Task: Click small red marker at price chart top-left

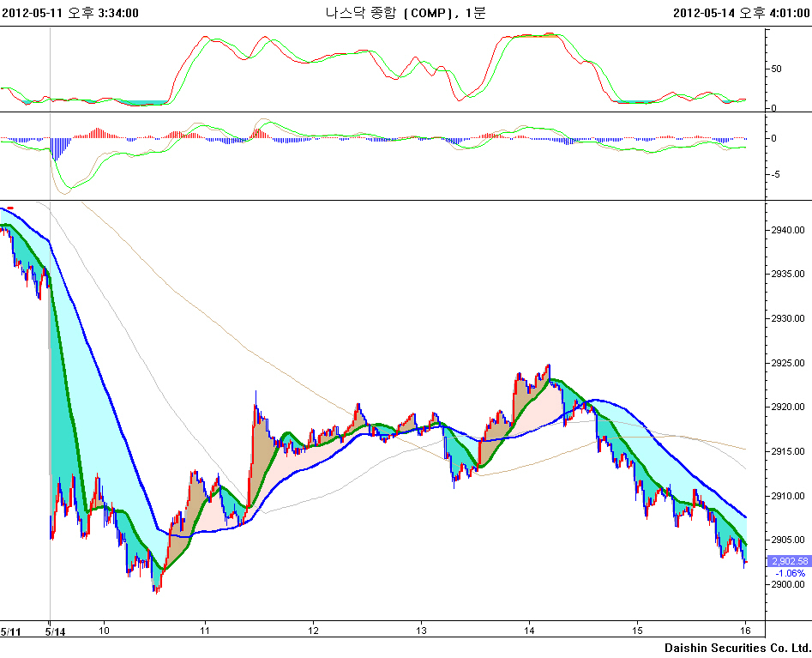Action: pos(9,207)
